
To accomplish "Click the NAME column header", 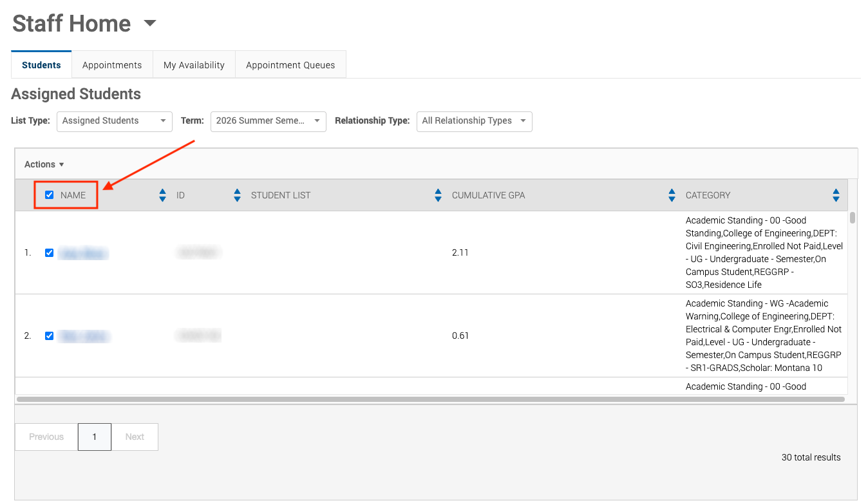I will (x=73, y=195).
